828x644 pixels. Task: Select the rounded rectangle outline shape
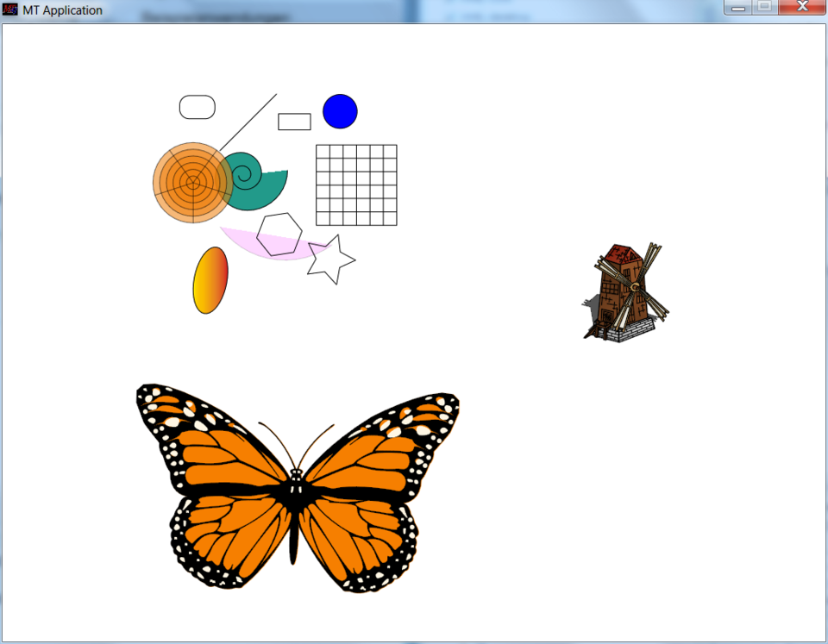click(x=197, y=107)
